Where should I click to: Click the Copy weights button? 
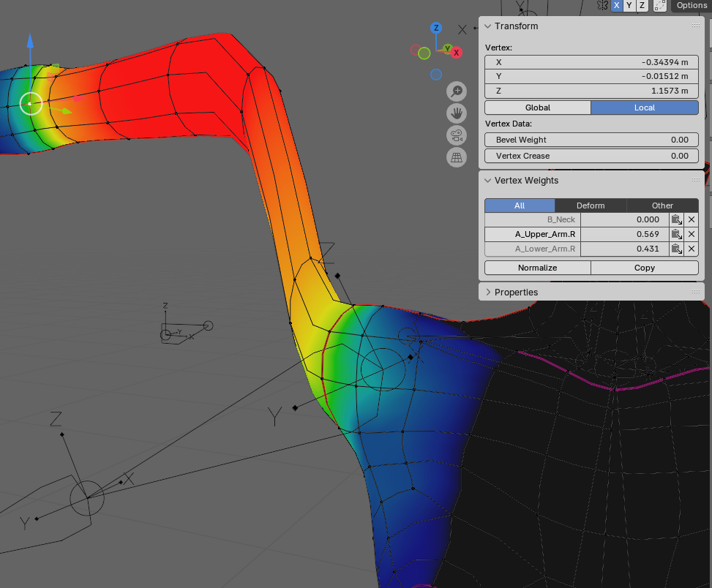(645, 268)
